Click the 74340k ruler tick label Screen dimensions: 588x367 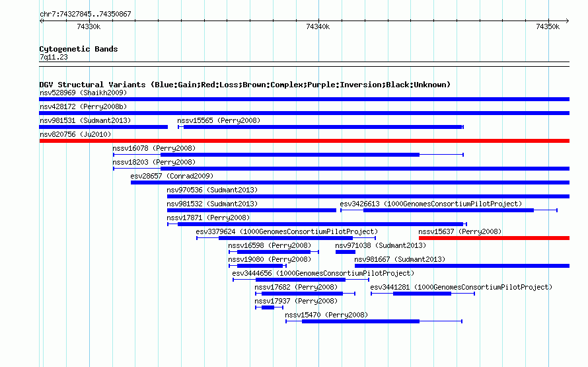click(318, 26)
